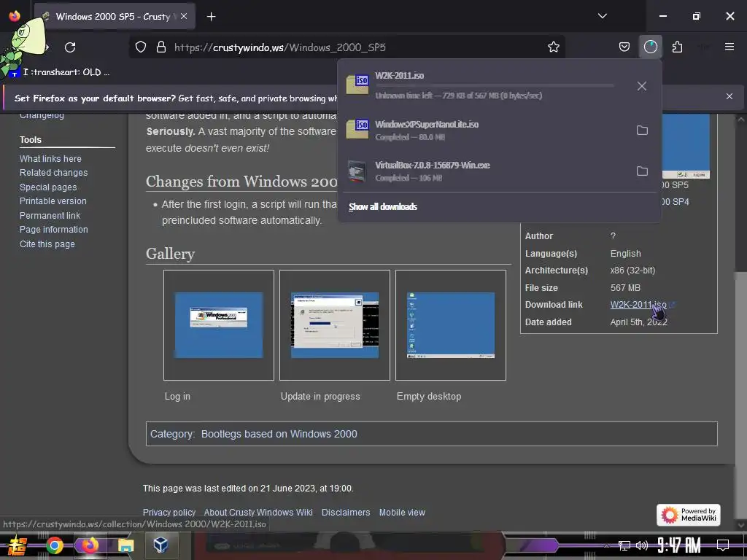The height and width of the screenshot is (560, 747).
Task: Click the W2K-2011.iso download link
Action: (638, 304)
